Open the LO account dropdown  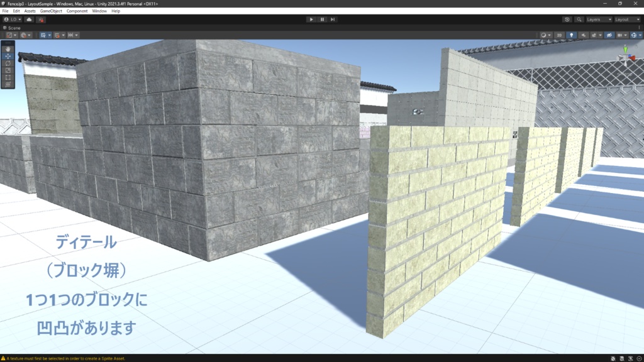13,19
